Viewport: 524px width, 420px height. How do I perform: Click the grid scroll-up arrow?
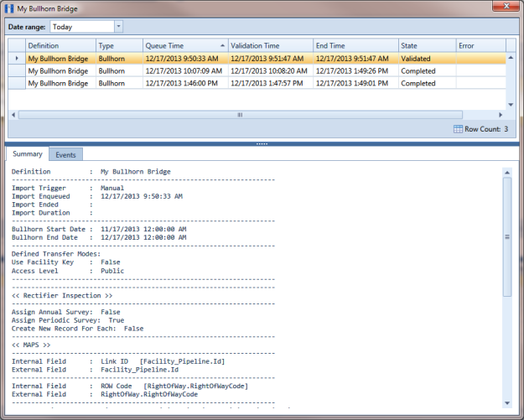point(511,58)
